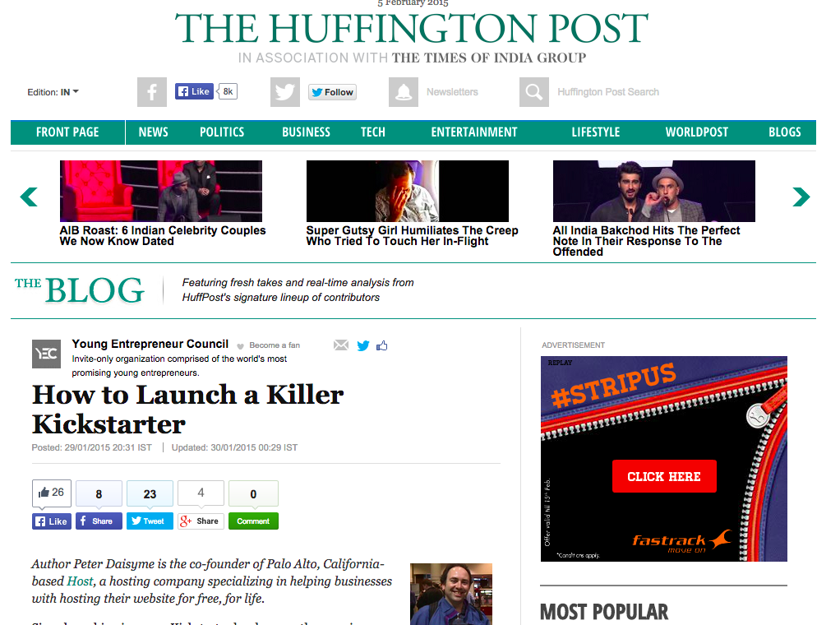The height and width of the screenshot is (625, 840).
Task: Open the All India Bakchod response headline
Action: pyautogui.click(x=646, y=241)
